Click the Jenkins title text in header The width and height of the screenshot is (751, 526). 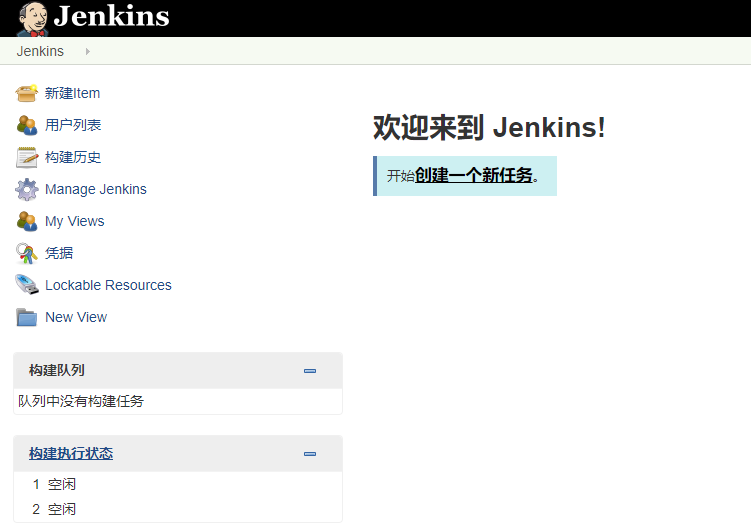[111, 17]
